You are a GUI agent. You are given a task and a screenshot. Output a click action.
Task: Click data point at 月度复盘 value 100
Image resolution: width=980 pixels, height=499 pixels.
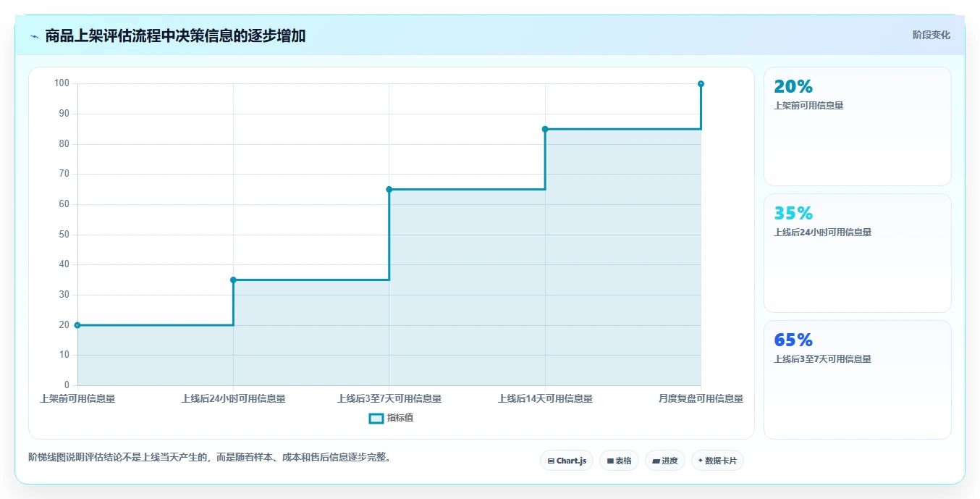pos(701,84)
